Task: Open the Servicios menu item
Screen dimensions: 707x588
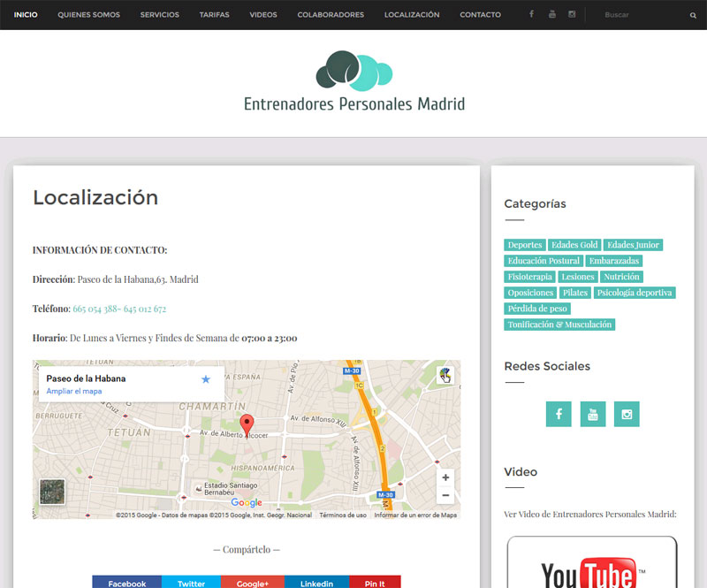Action: tap(159, 15)
